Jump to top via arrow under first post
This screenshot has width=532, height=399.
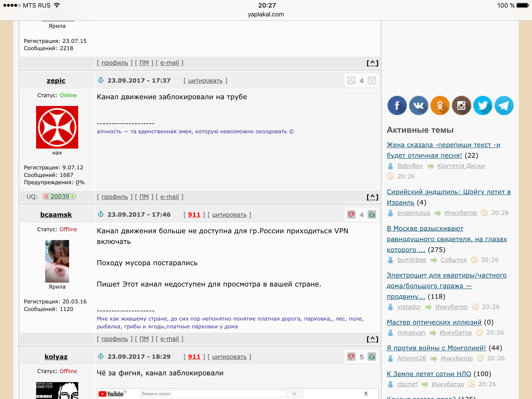373,63
